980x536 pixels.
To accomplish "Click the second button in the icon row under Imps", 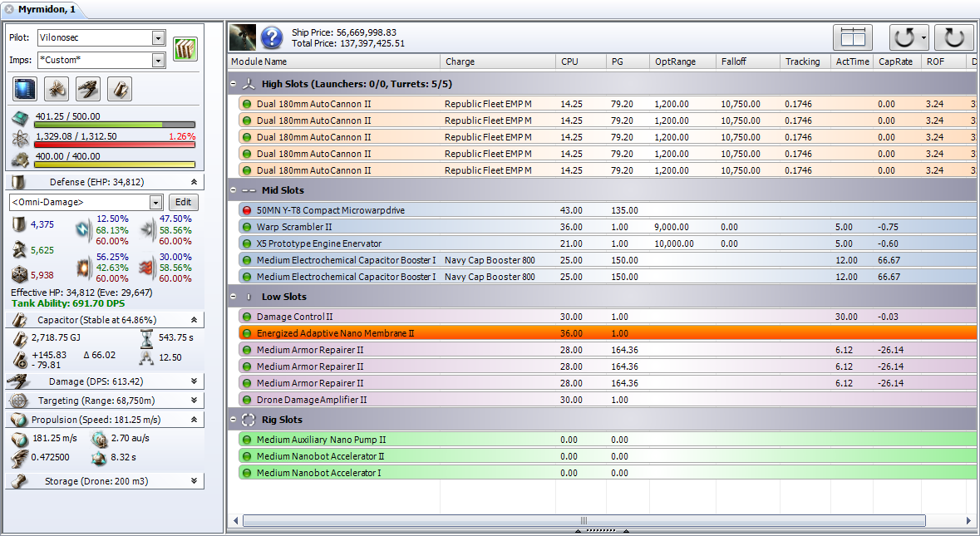I will 57,89.
